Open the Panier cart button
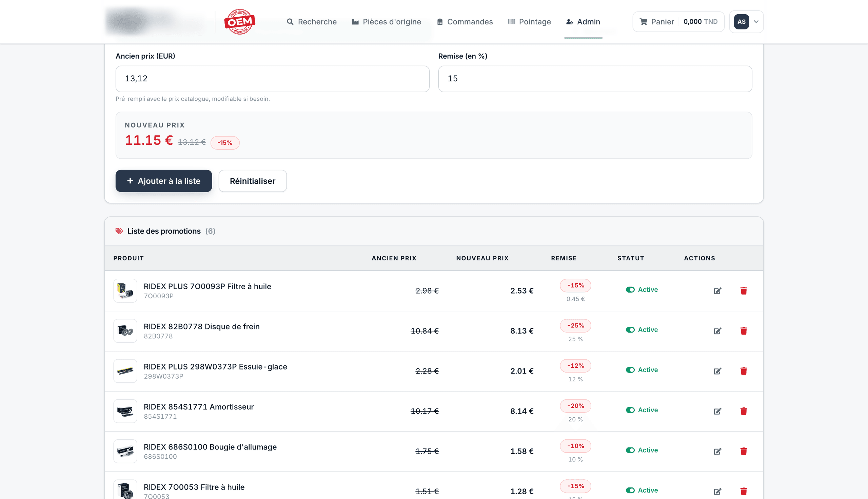This screenshot has width=868, height=499. pos(678,22)
